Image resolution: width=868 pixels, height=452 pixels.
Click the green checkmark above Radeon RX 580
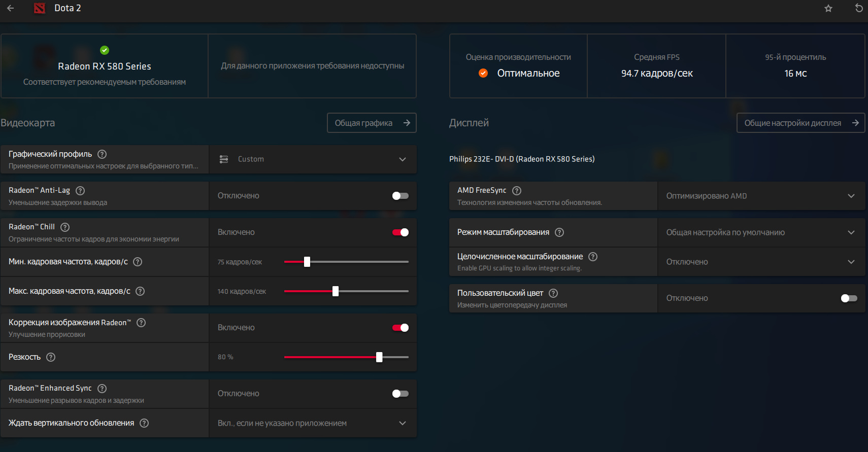click(x=105, y=50)
